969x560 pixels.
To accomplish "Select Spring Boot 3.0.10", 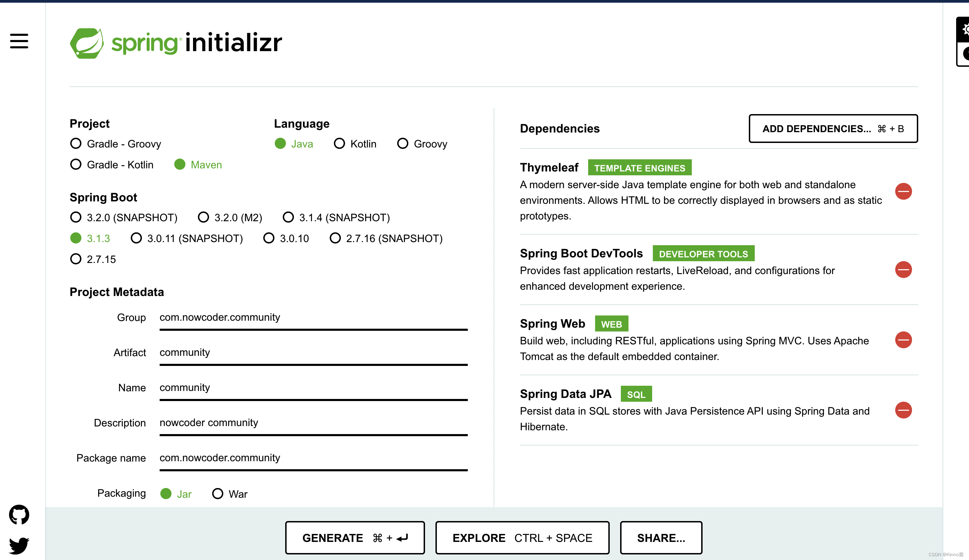I will [x=286, y=238].
